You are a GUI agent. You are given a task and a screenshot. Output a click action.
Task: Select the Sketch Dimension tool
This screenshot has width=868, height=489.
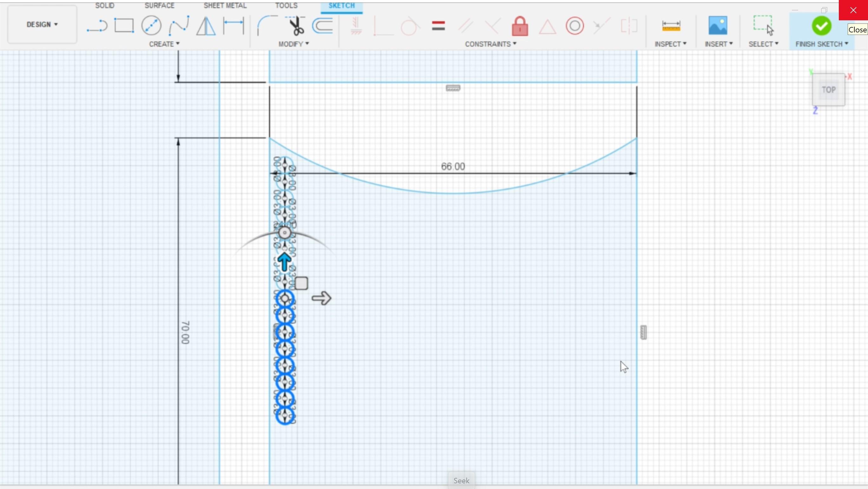(233, 26)
